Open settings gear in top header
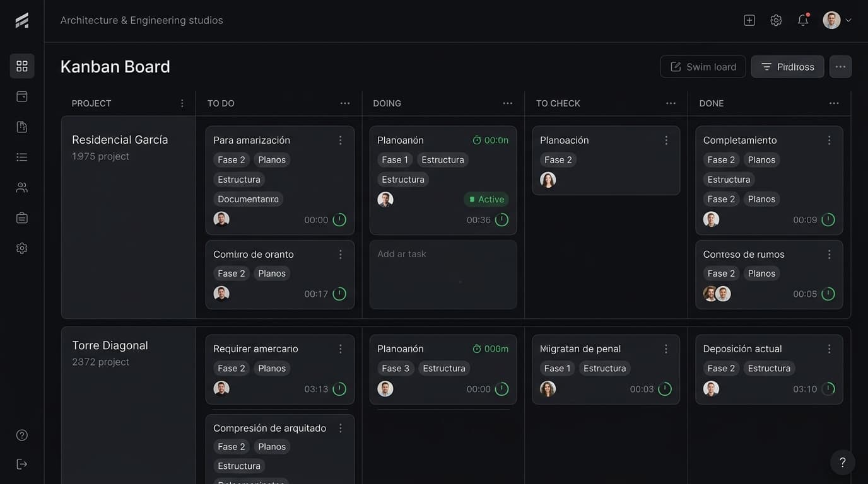This screenshot has height=484, width=868. tap(776, 20)
